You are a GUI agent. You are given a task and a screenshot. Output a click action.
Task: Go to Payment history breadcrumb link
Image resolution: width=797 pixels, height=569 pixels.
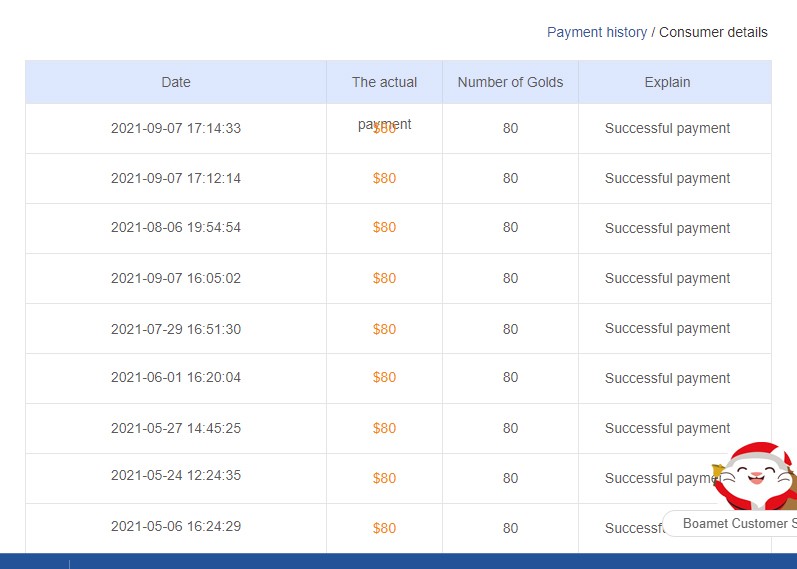click(597, 32)
